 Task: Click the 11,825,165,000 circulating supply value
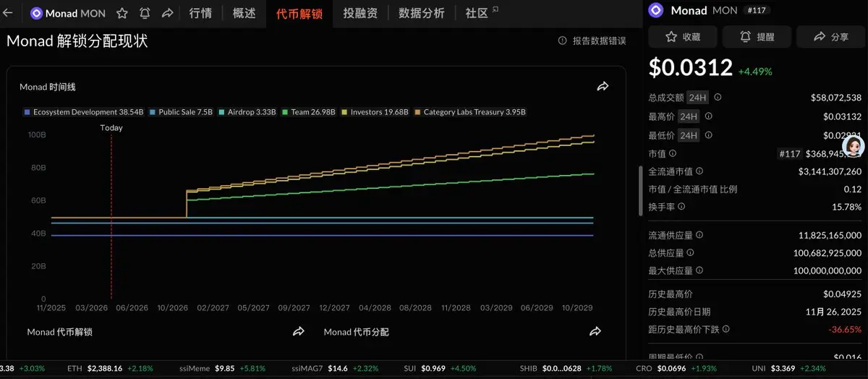pos(830,235)
